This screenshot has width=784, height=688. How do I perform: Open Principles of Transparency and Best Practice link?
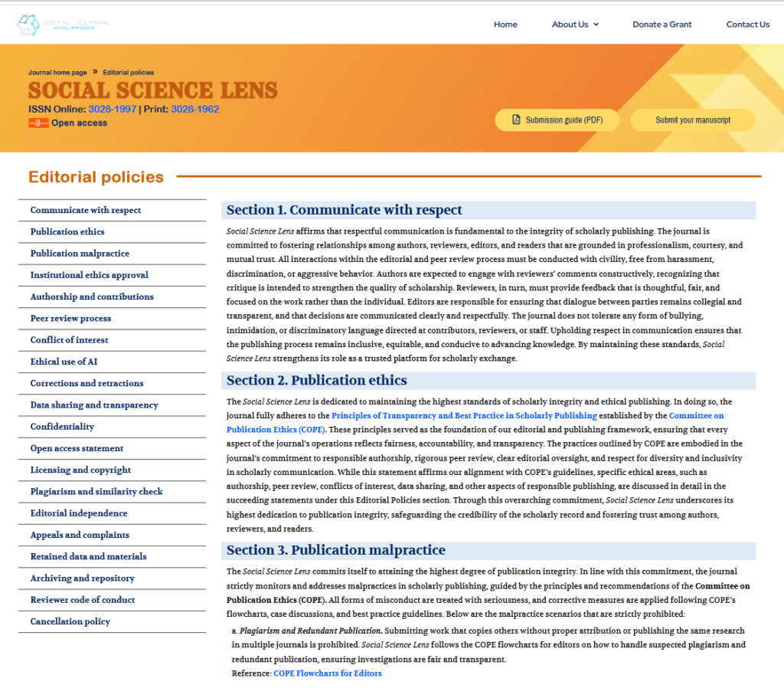[465, 415]
